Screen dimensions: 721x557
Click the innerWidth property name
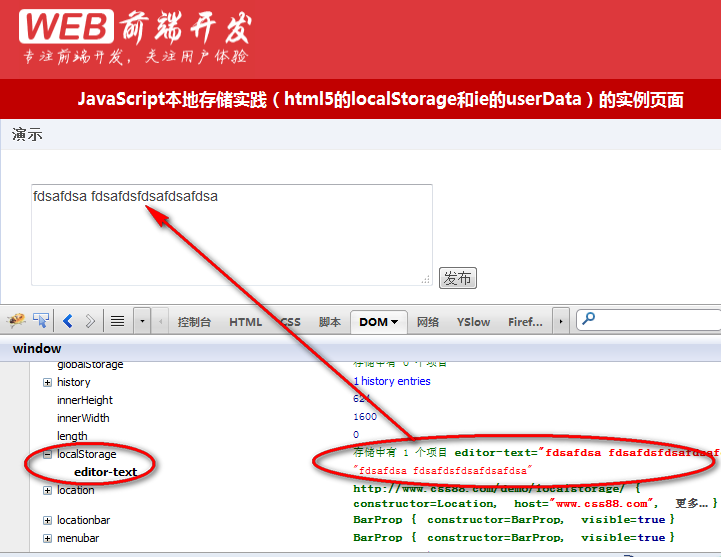pyautogui.click(x=83, y=418)
